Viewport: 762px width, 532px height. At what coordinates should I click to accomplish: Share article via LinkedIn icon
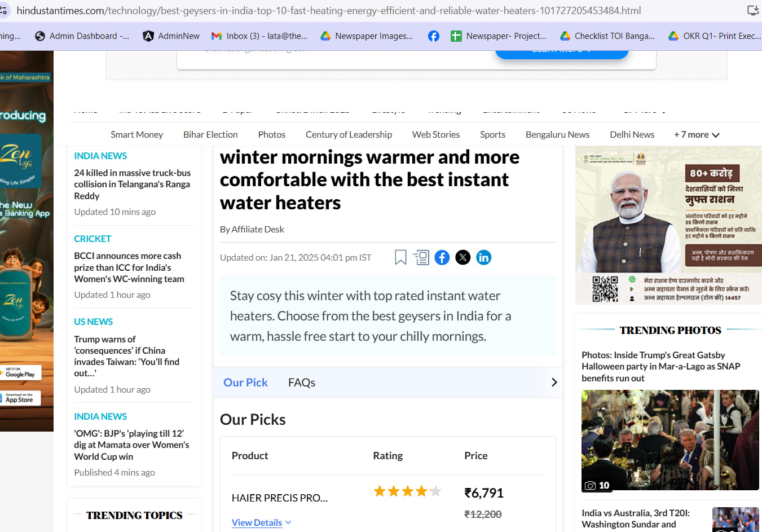click(483, 258)
